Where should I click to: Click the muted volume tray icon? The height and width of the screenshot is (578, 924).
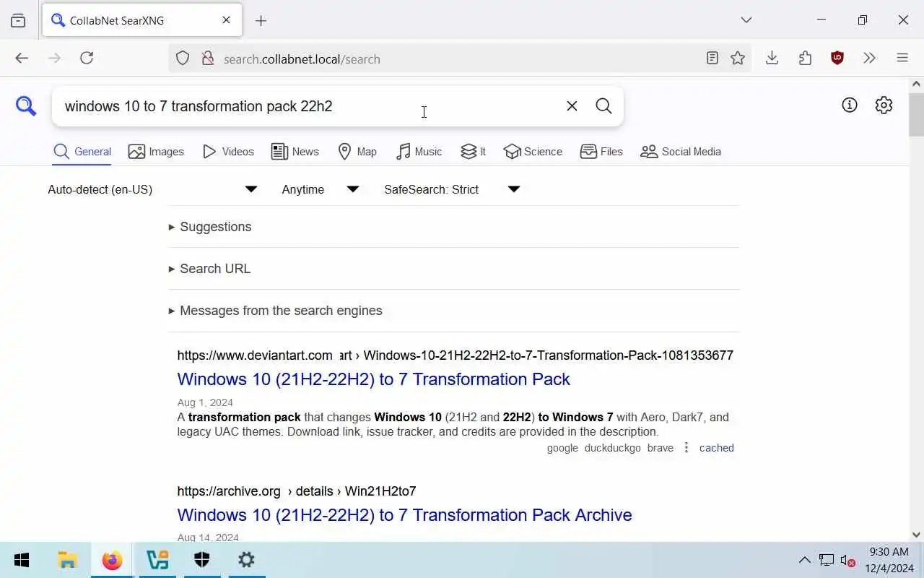(x=847, y=561)
